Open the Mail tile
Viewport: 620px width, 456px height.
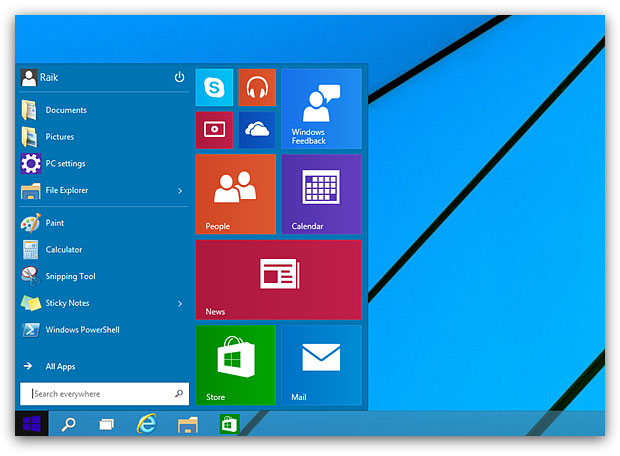pyautogui.click(x=321, y=365)
